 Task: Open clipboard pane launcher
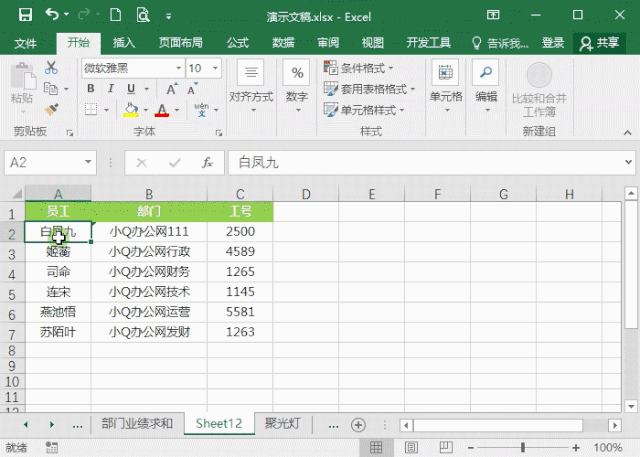pyautogui.click(x=70, y=133)
